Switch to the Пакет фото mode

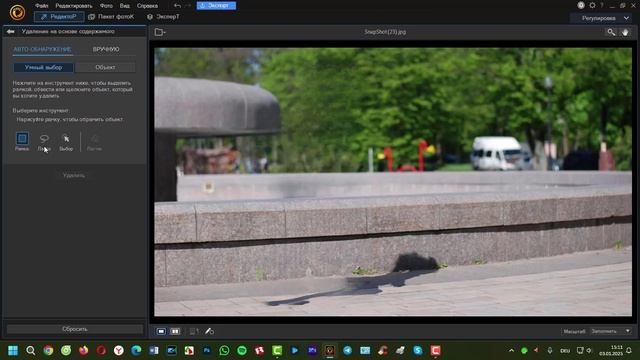point(111,17)
